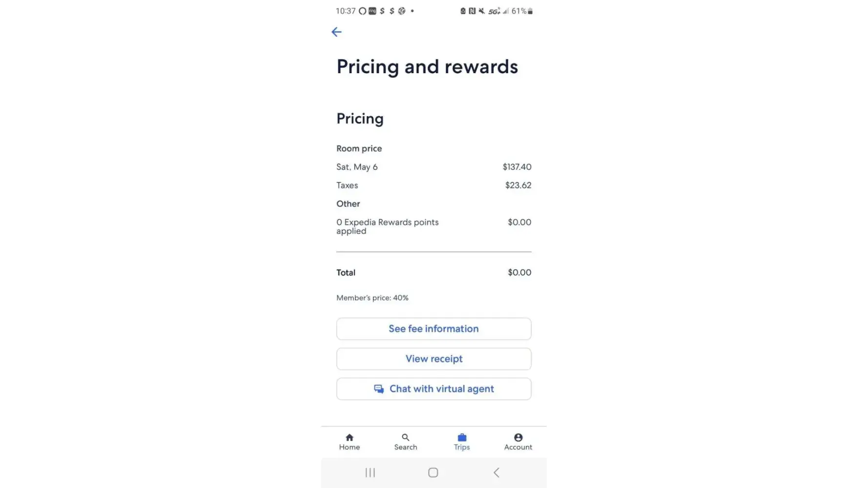The height and width of the screenshot is (488, 868).
Task: Tap the 5G signal indicator
Action: [494, 11]
